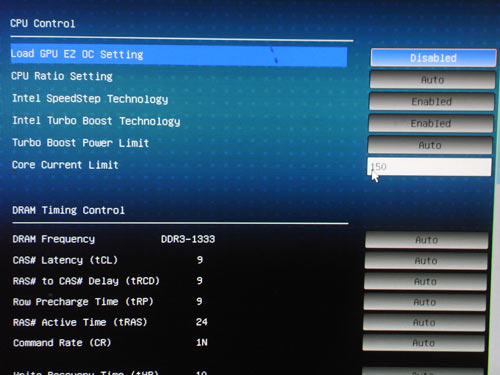Open the RAS# Active Time Auto dropdown
The width and height of the screenshot is (500, 375).
click(424, 323)
